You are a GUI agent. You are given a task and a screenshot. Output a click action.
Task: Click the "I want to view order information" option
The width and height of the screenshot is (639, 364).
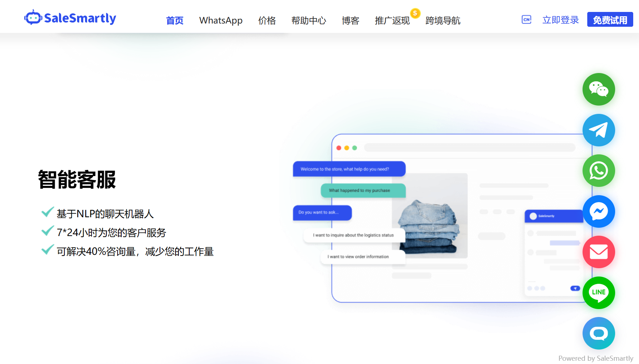pos(363,257)
